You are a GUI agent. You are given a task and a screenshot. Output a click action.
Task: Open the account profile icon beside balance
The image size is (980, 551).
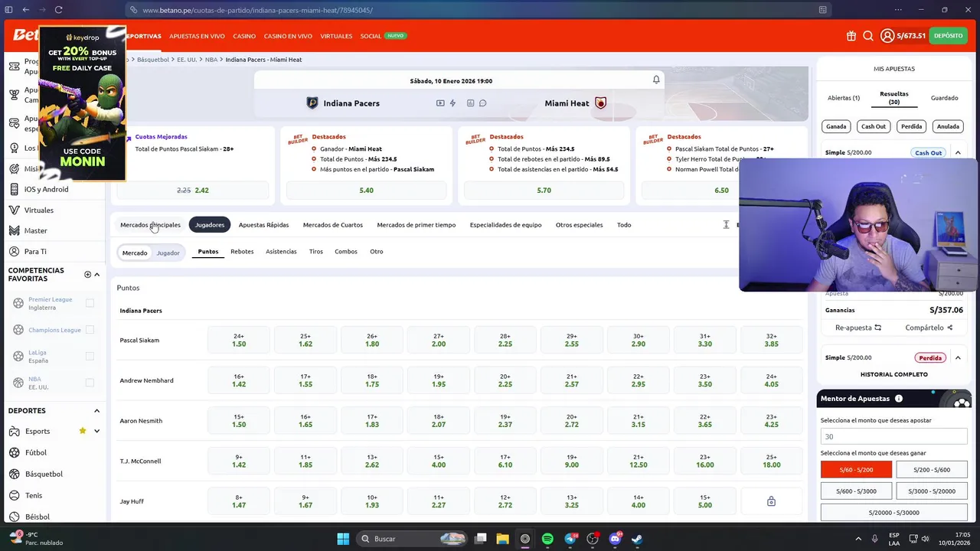coord(887,36)
